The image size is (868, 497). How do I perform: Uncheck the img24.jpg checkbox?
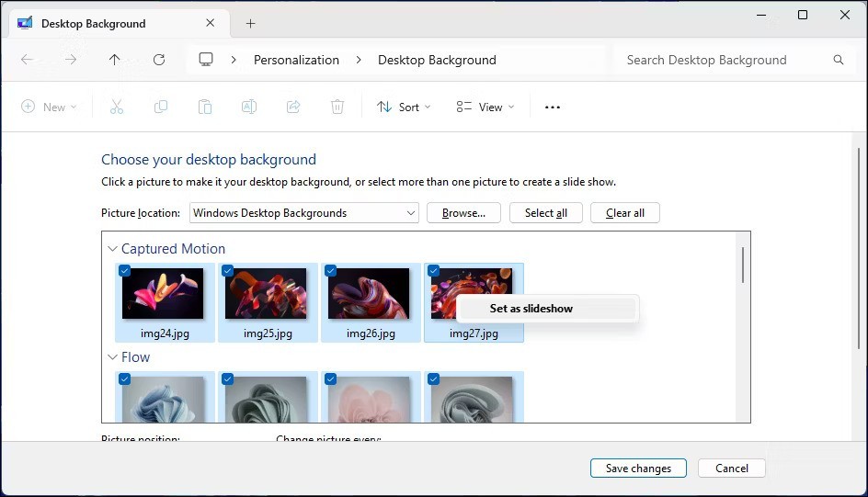tap(125, 271)
